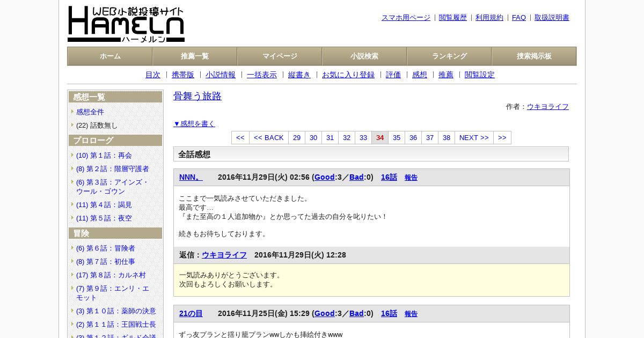Open the 推薦一覧 tab
Image resolution: width=644 pixels, height=338 pixels.
click(195, 56)
